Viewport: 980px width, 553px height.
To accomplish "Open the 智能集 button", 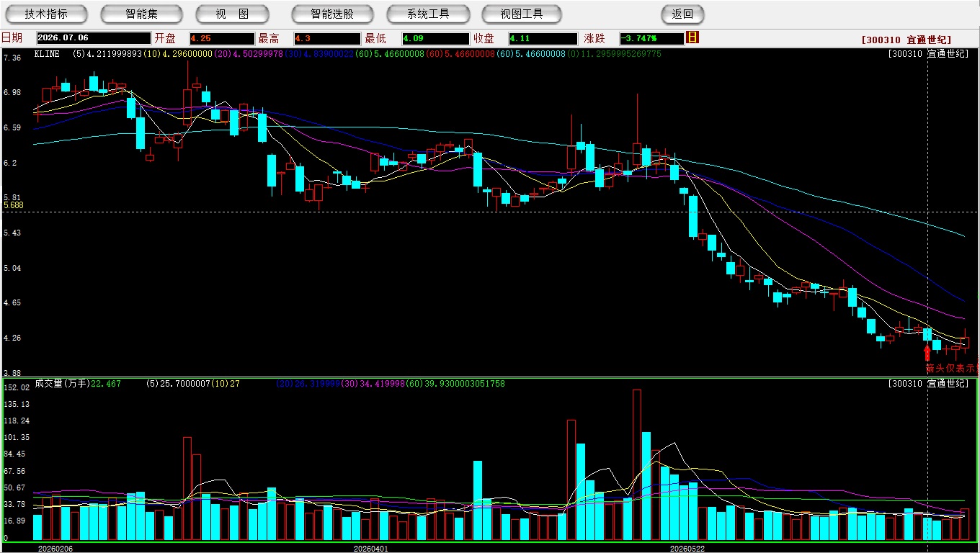I will tap(141, 14).
